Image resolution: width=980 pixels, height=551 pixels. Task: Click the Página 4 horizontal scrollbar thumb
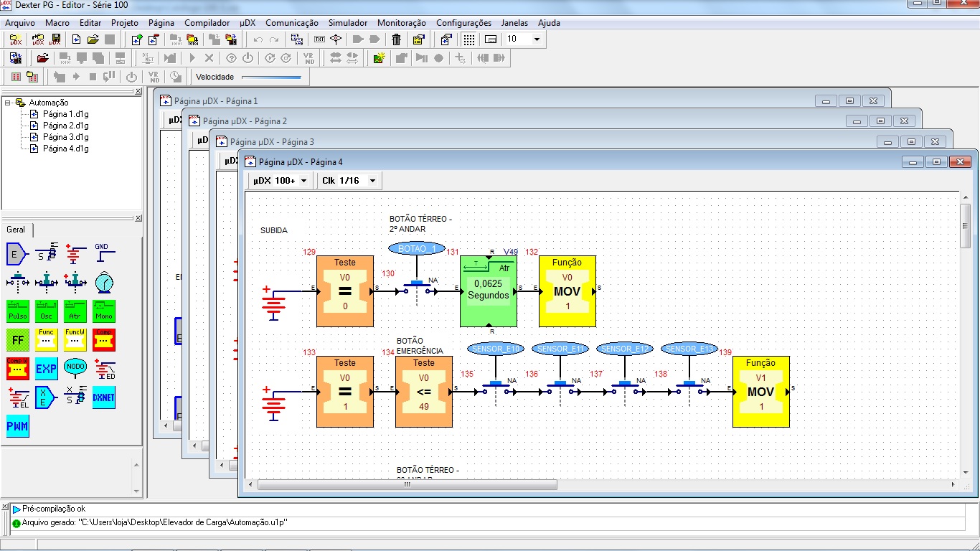click(407, 484)
